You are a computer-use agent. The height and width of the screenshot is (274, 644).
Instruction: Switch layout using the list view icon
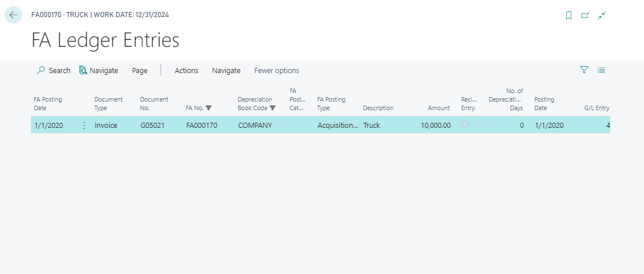click(x=601, y=70)
